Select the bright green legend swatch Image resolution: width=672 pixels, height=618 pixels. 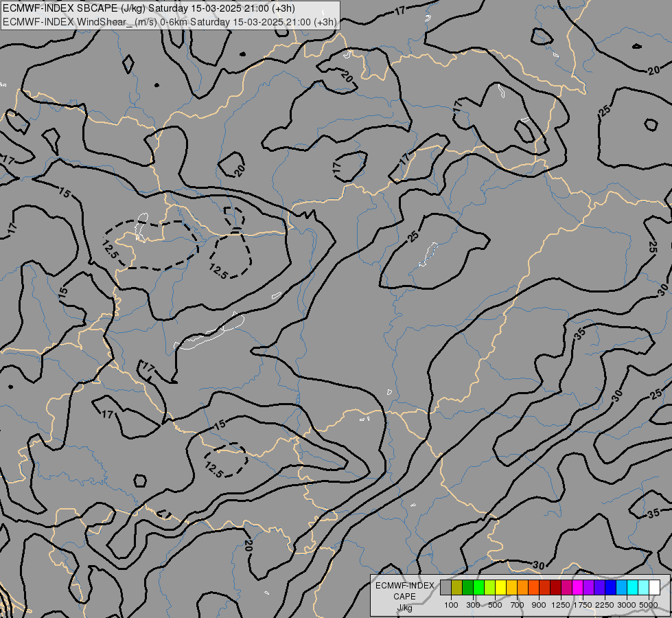(x=478, y=587)
